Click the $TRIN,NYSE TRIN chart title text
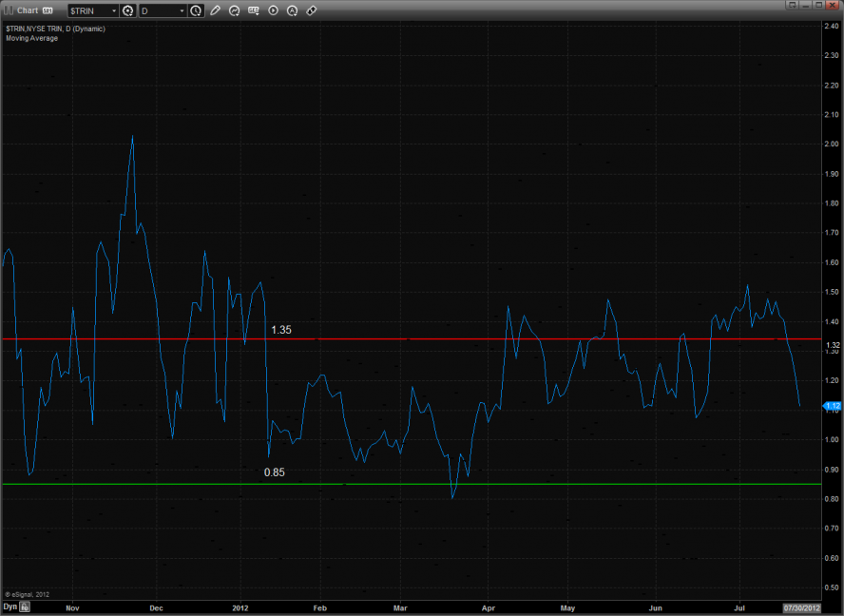 pyautogui.click(x=55, y=29)
